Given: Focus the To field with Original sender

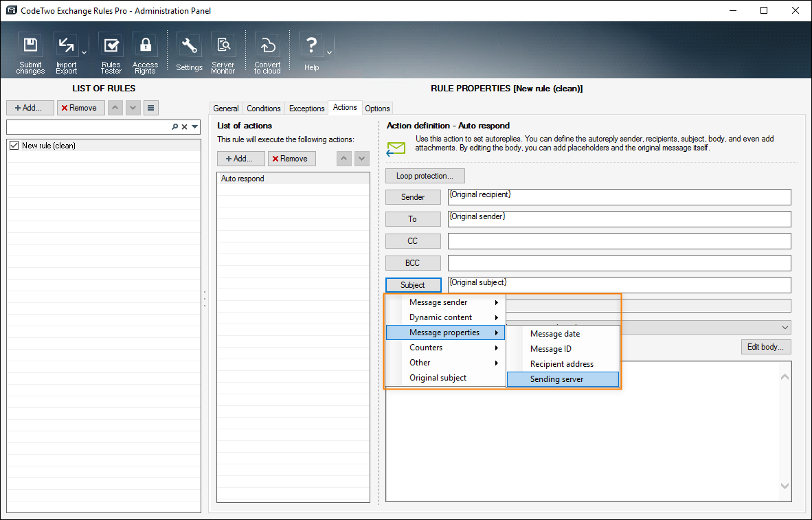Looking at the screenshot, I should tap(620, 218).
